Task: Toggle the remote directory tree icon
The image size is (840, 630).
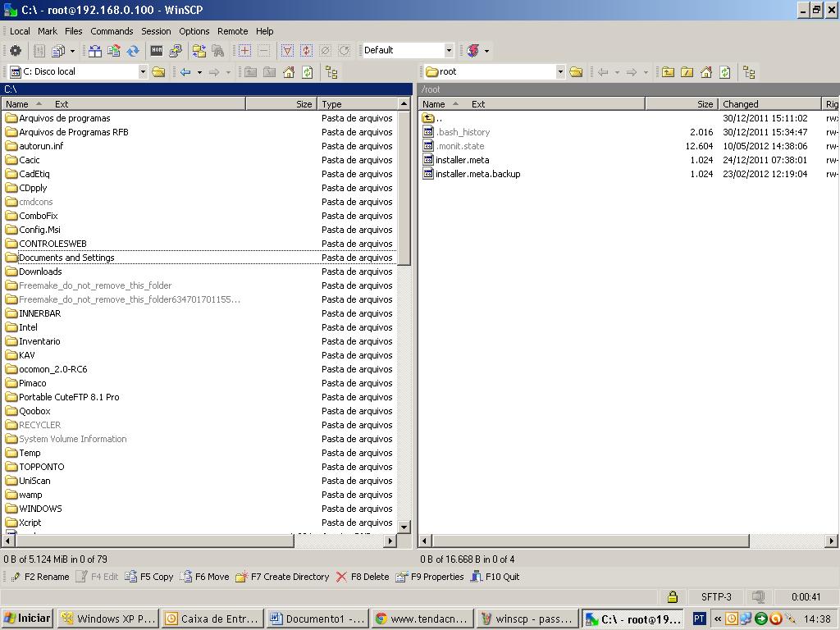Action: click(749, 72)
